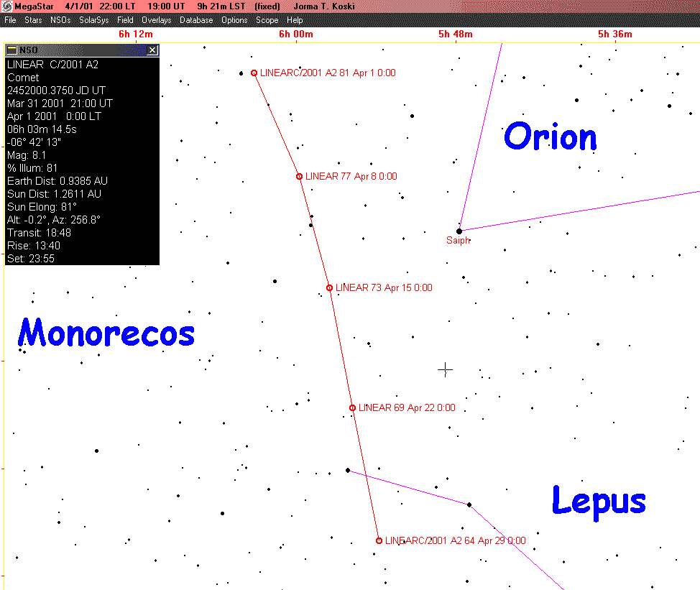The height and width of the screenshot is (590, 700).
Task: Click the LINEAR 73 Apr 15 comet circle
Action: 329,287
